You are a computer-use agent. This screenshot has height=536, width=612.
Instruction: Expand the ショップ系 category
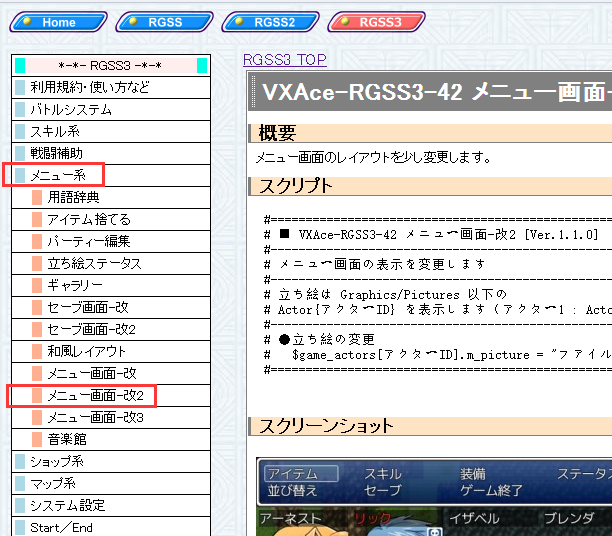111,461
